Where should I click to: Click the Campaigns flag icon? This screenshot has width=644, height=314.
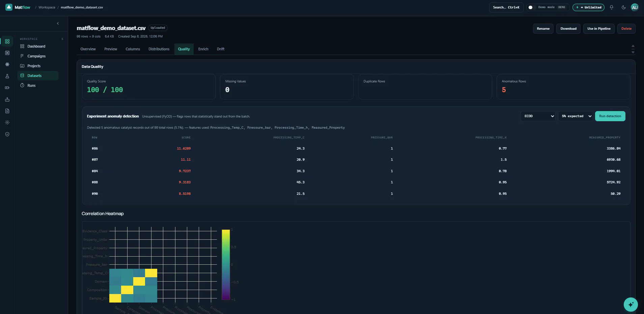22,56
